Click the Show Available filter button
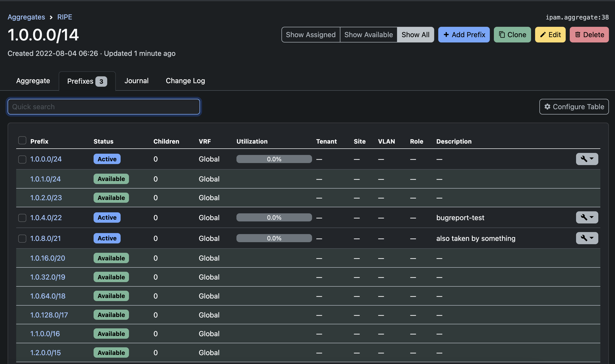 coord(368,35)
